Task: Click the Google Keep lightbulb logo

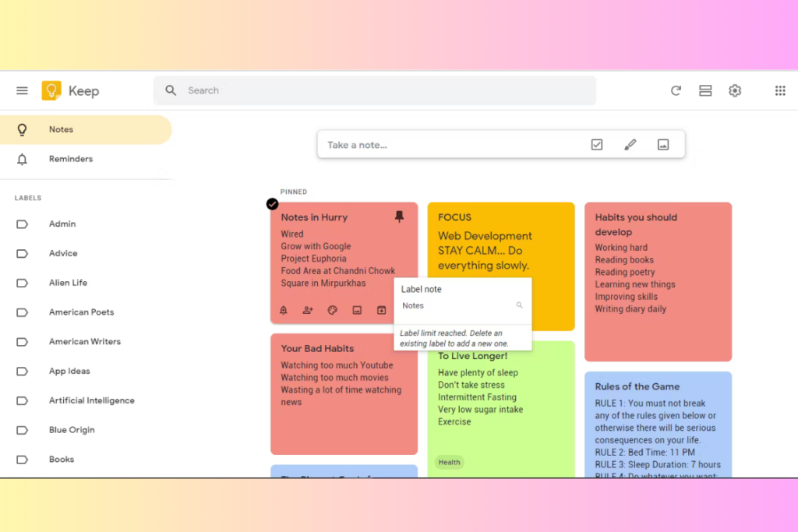Action: (x=51, y=90)
